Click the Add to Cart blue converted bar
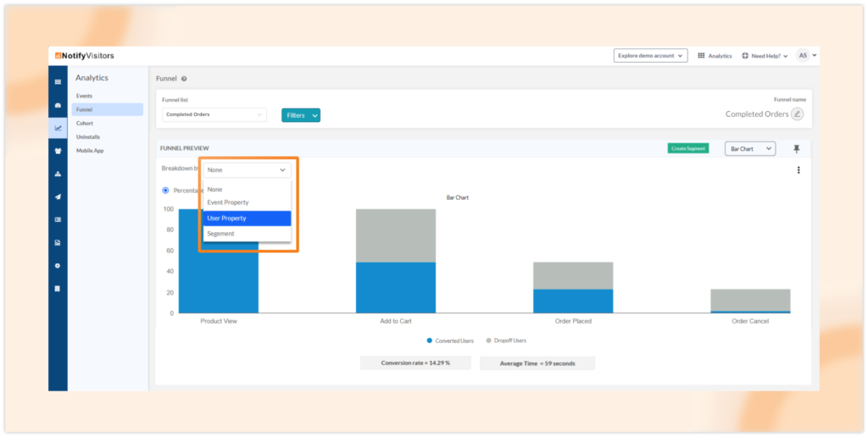Image resolution: width=868 pixels, height=437 pixels. (x=396, y=288)
